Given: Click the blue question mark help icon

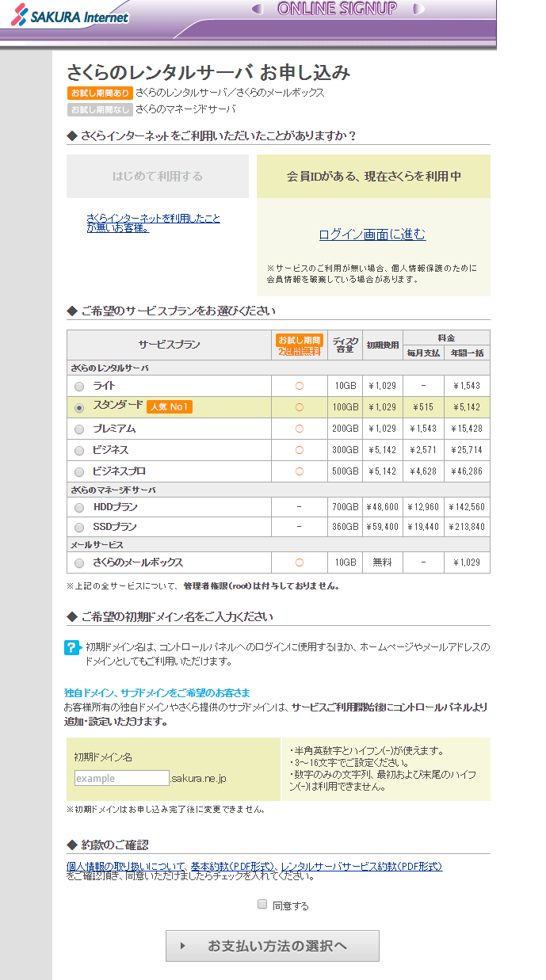Looking at the screenshot, I should tap(72, 648).
